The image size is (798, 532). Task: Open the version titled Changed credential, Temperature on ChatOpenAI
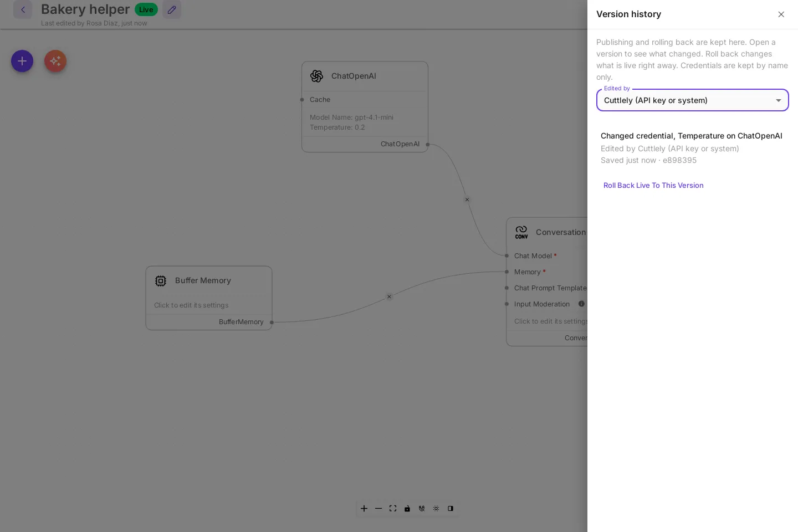tap(692, 136)
